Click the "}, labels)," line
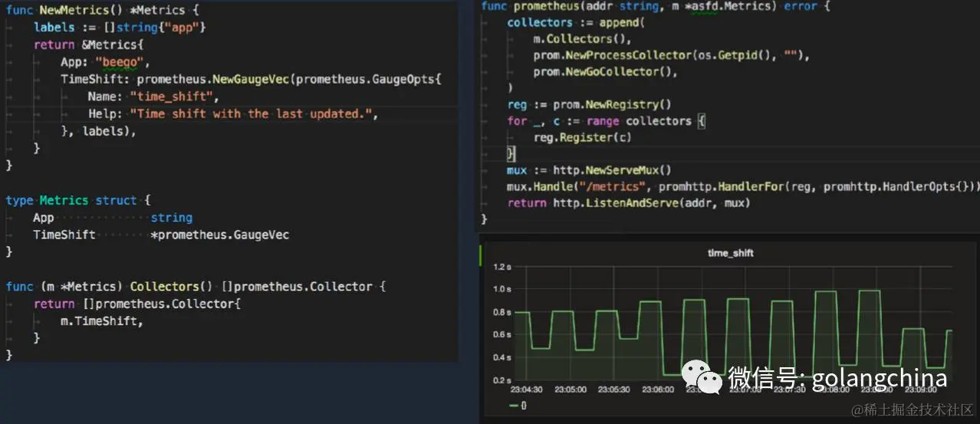Image resolution: width=980 pixels, height=424 pixels. [98, 131]
